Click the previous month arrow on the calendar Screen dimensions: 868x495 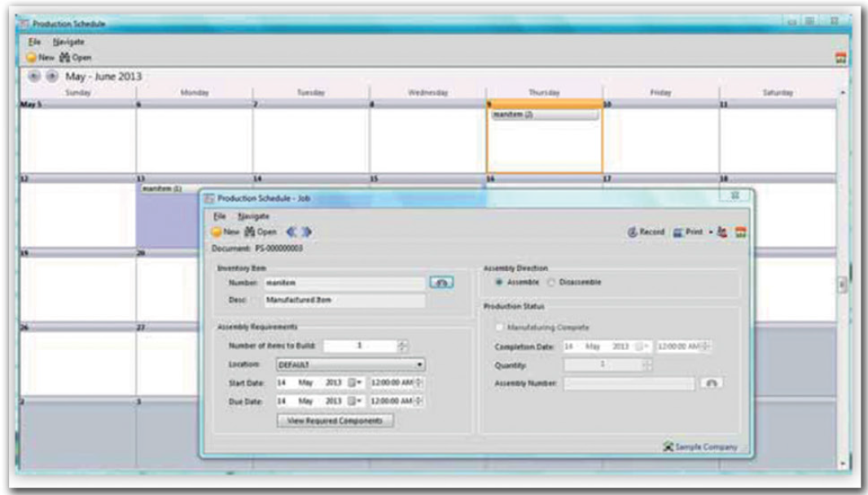35,76
